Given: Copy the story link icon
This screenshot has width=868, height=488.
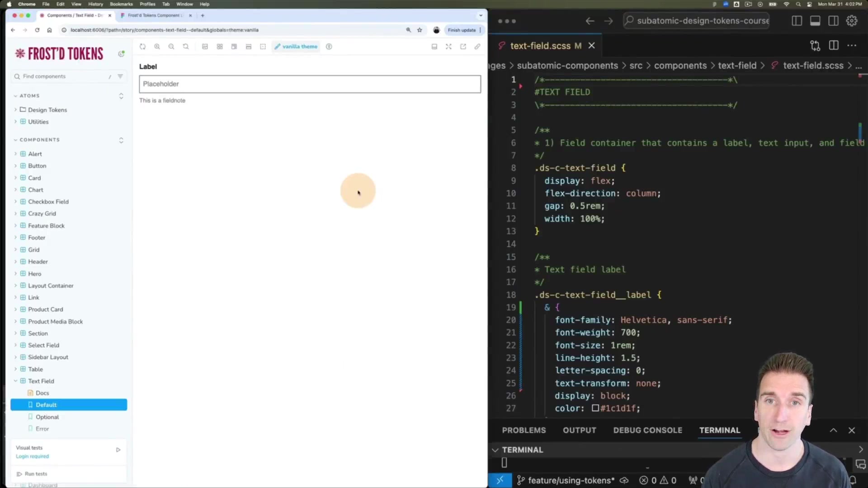Looking at the screenshot, I should coord(477,47).
